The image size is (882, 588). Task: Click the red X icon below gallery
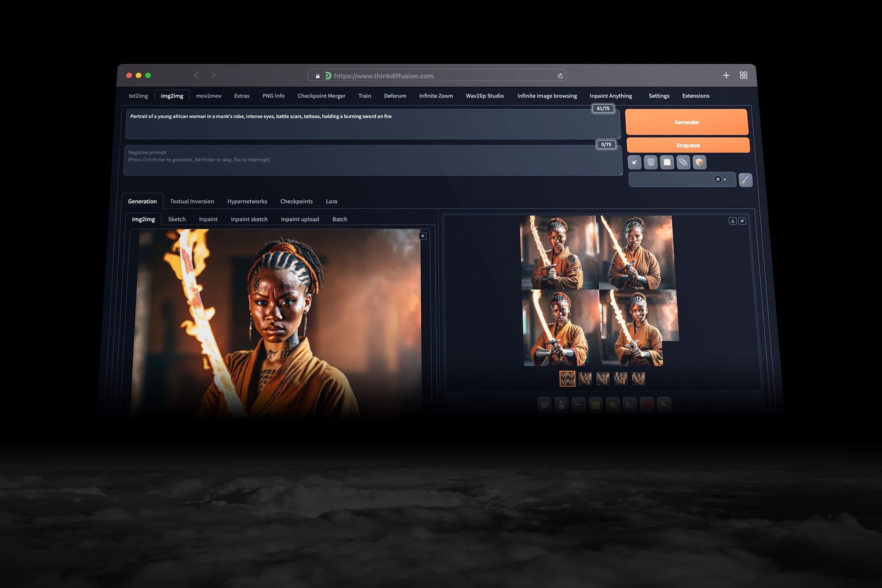click(x=647, y=404)
